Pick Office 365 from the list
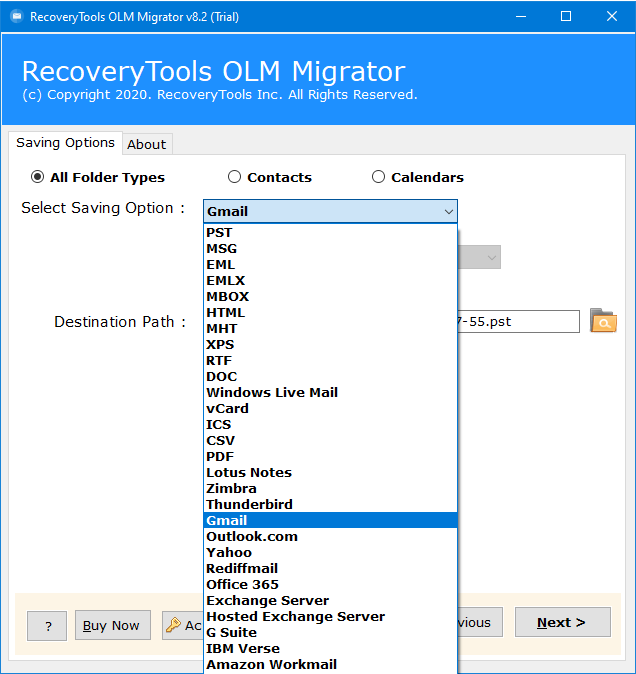 point(330,584)
